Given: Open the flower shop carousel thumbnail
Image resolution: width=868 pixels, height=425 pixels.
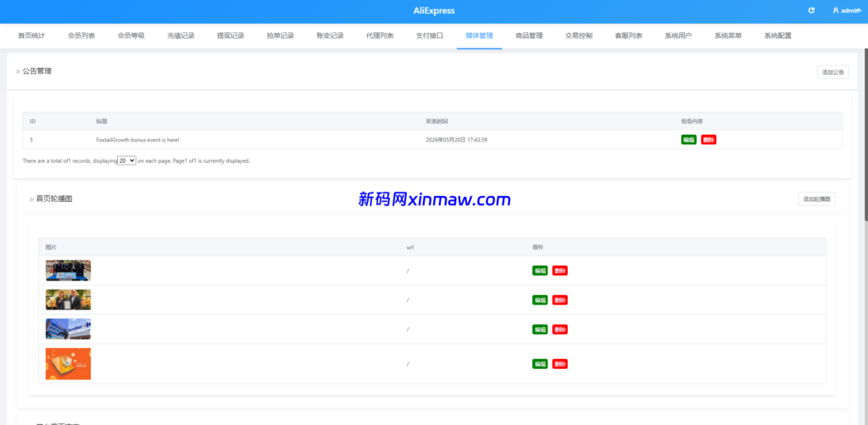Looking at the screenshot, I should coord(68,299).
